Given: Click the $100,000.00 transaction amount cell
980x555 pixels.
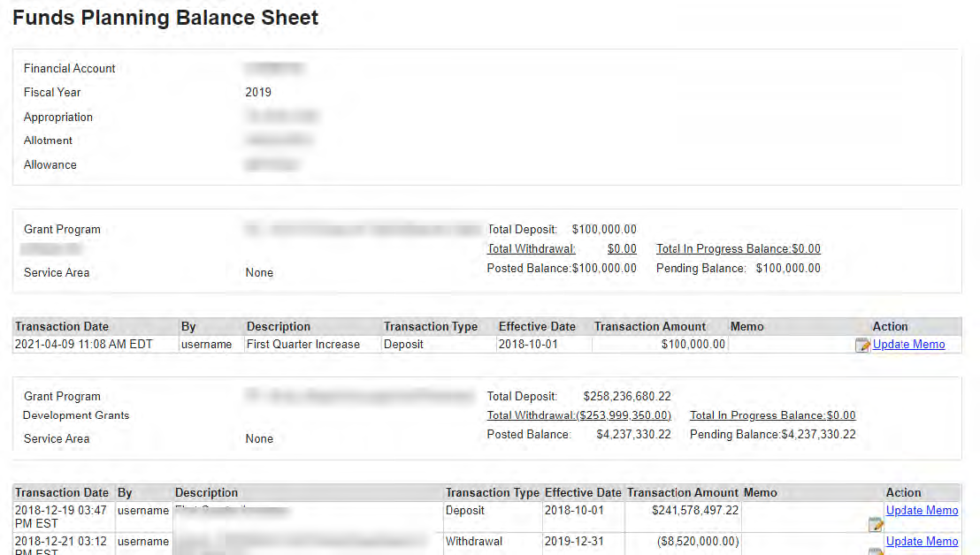Looking at the screenshot, I should 693,345.
